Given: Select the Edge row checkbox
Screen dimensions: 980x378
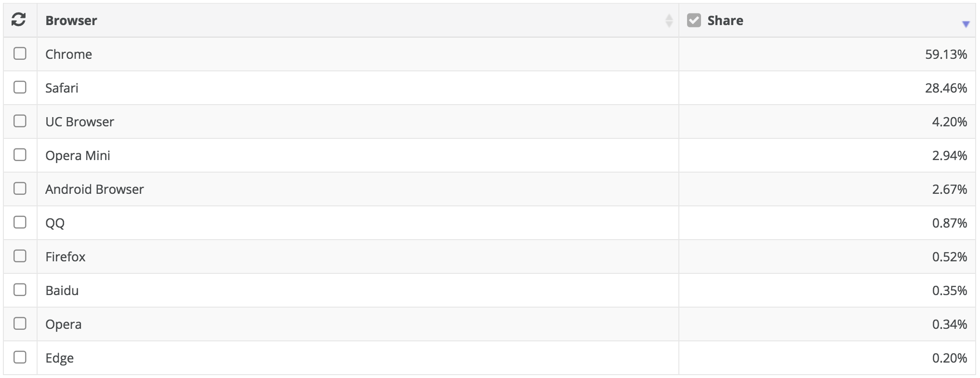Looking at the screenshot, I should [20, 357].
